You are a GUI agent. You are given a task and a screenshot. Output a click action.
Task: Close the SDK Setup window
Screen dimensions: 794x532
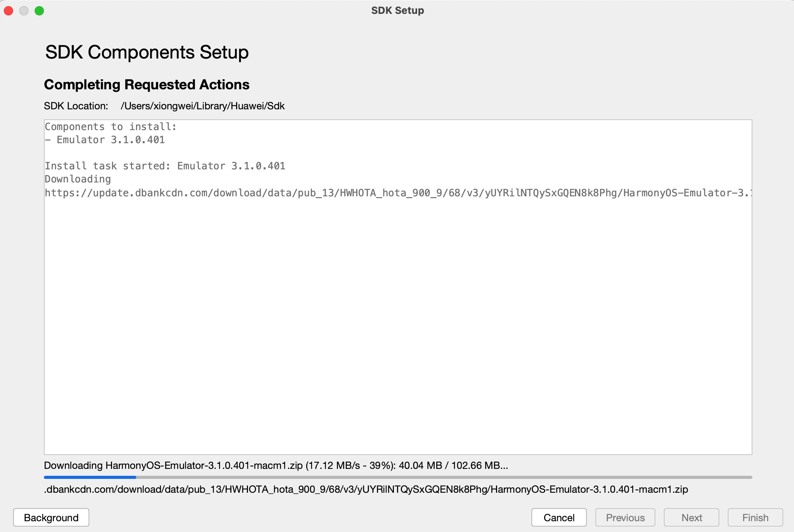(8, 11)
